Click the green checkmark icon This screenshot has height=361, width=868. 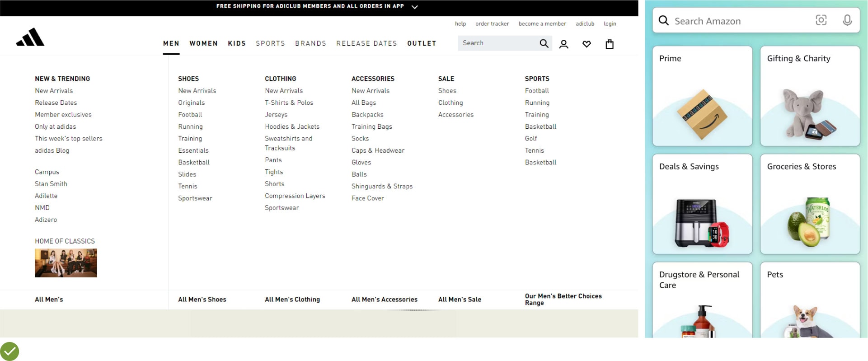(9, 352)
